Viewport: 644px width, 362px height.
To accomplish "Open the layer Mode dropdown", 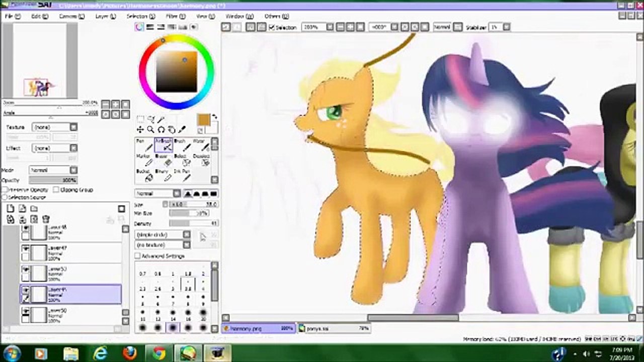I will click(x=53, y=170).
